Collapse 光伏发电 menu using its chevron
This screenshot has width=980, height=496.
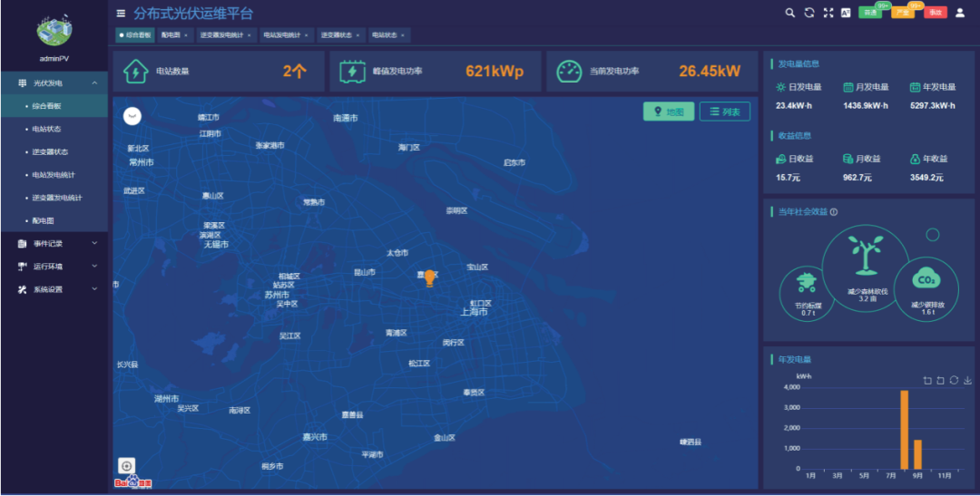pos(94,83)
